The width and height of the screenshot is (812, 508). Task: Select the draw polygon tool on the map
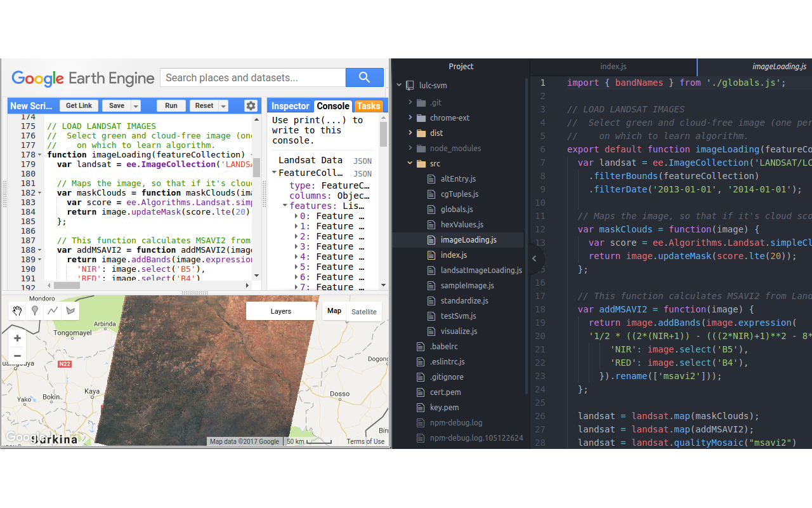[70, 311]
